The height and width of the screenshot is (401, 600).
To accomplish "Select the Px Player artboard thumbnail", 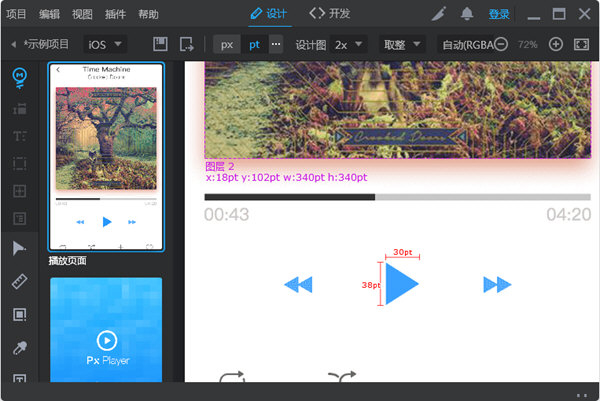I will (x=106, y=331).
